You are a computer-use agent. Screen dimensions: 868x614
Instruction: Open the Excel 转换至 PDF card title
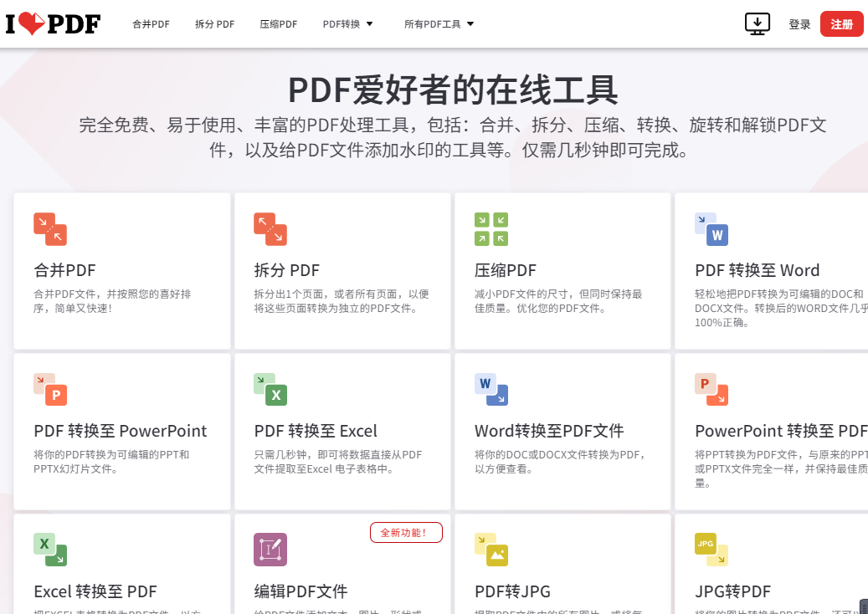pos(95,591)
